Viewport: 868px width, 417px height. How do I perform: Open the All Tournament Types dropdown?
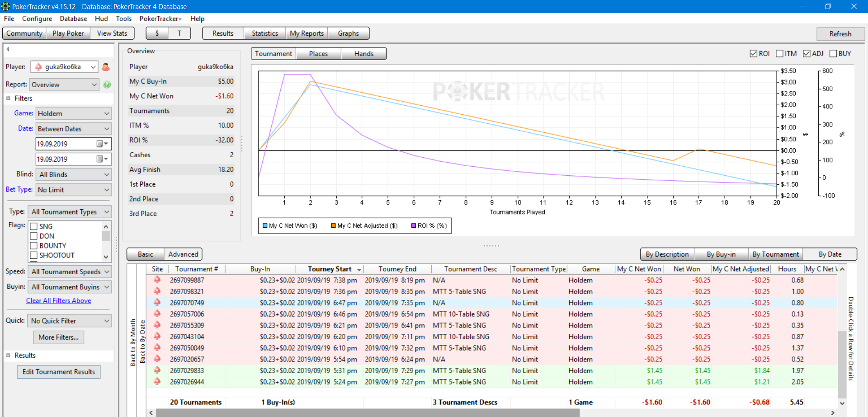[x=70, y=212]
